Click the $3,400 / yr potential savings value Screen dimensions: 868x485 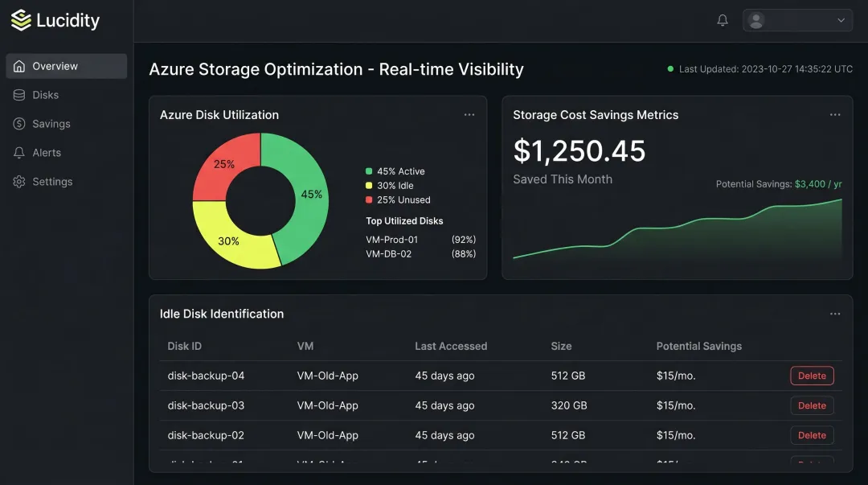[818, 184]
